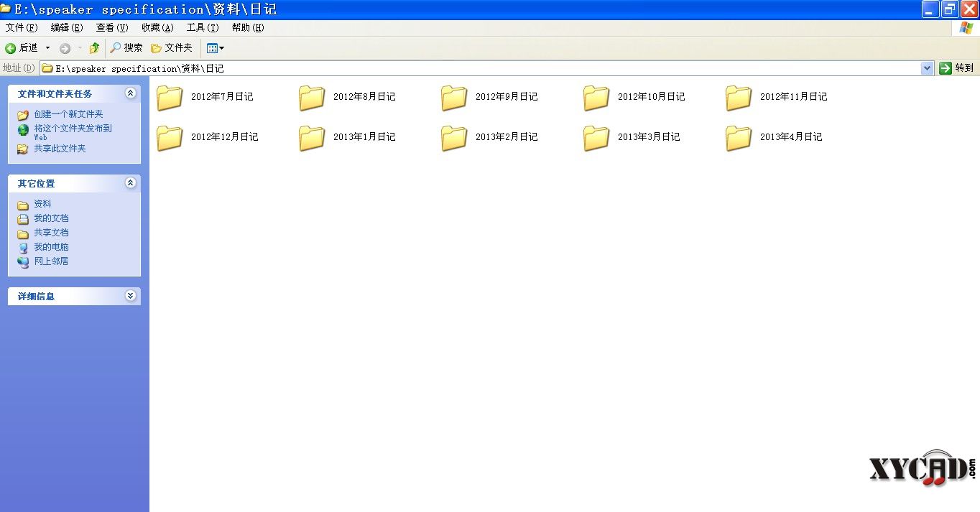Click inside the address bar path field

coord(480,68)
